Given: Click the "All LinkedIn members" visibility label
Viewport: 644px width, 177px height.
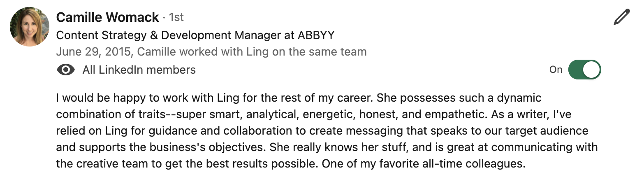Looking at the screenshot, I should (139, 70).
